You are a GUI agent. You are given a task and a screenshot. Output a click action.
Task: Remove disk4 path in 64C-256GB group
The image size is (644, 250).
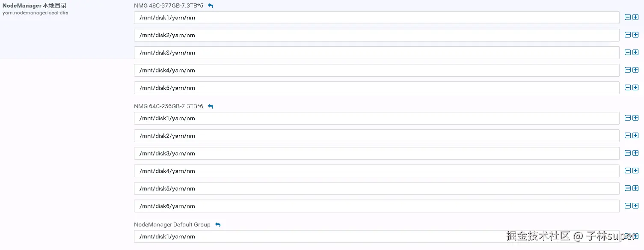628,171
